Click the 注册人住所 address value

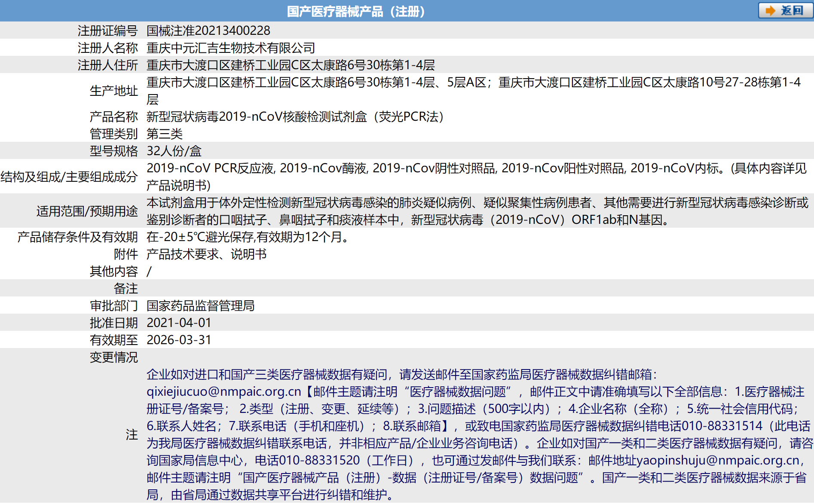point(291,65)
